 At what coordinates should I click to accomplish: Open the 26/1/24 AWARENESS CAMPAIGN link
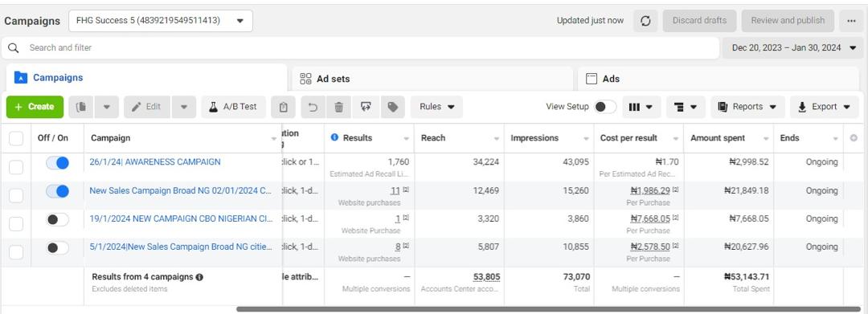[x=155, y=162]
